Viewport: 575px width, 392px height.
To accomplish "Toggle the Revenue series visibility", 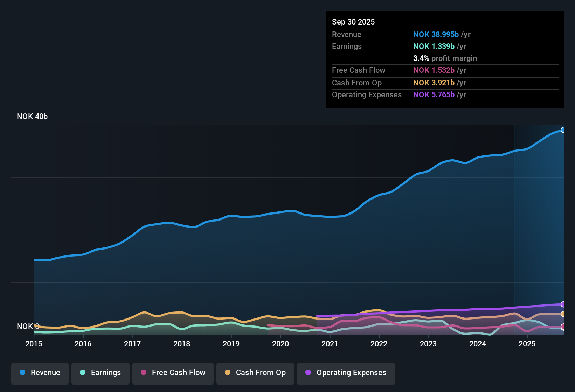I will point(40,373).
